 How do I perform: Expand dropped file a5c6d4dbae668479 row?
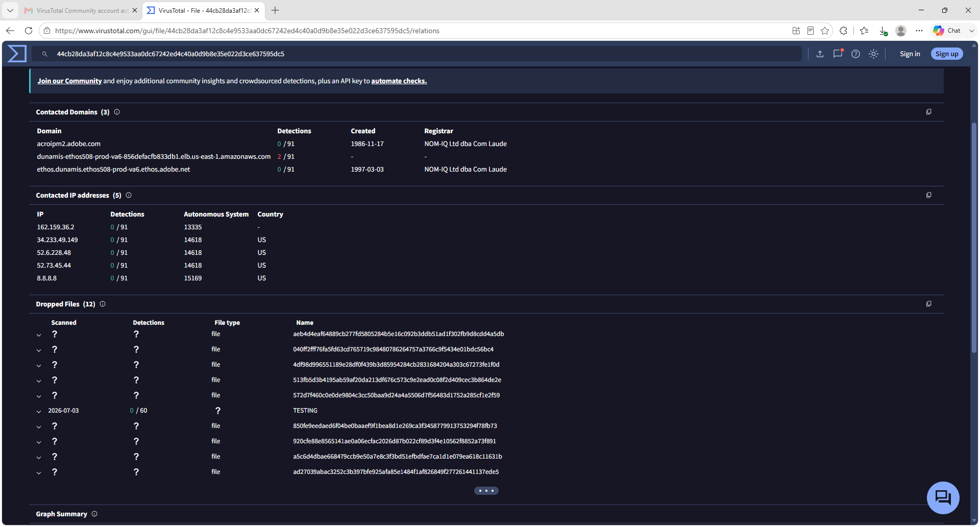[x=39, y=458]
